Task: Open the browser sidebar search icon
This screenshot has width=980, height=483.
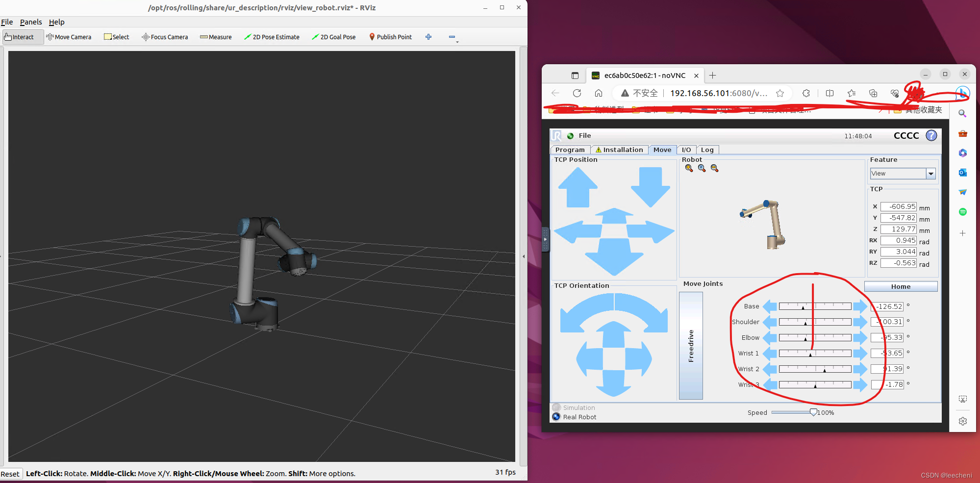Action: tap(962, 114)
